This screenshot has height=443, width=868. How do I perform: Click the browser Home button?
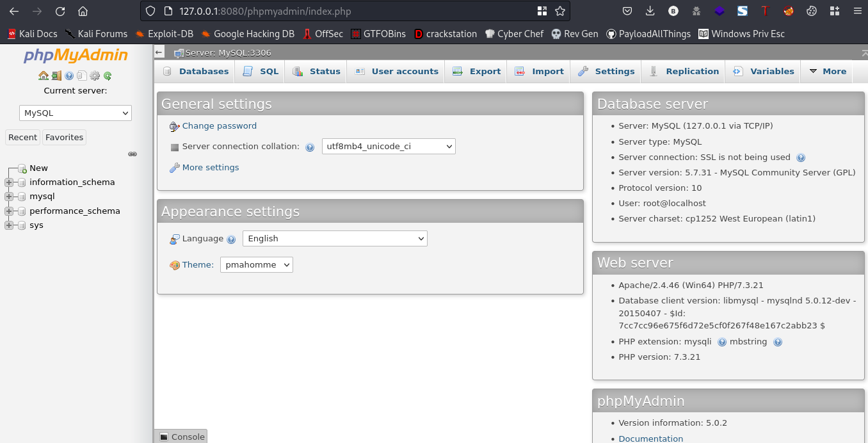coord(83,11)
